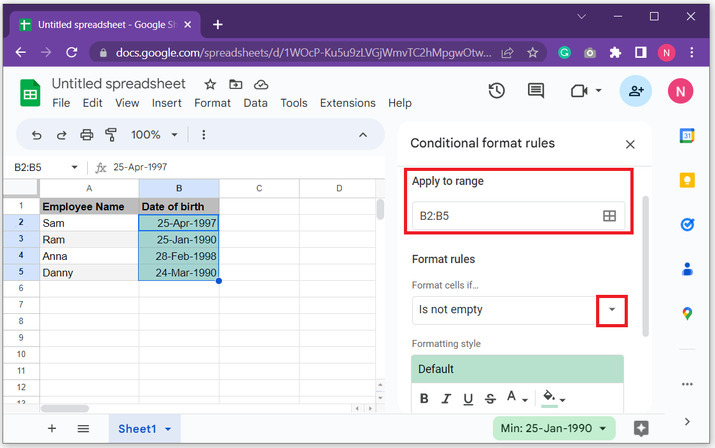715x448 pixels.
Task: Click the select data range grid icon
Action: (x=609, y=216)
